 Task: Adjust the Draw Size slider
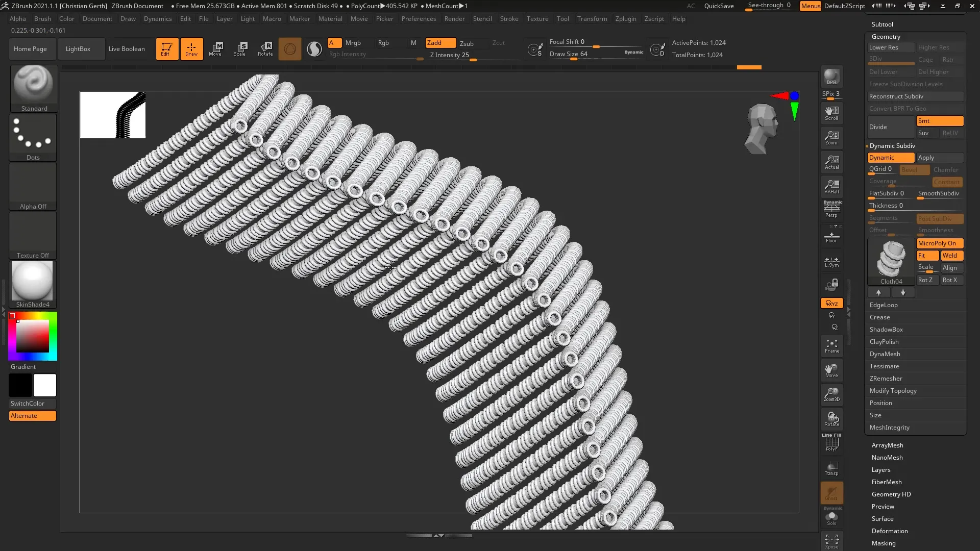[596, 55]
